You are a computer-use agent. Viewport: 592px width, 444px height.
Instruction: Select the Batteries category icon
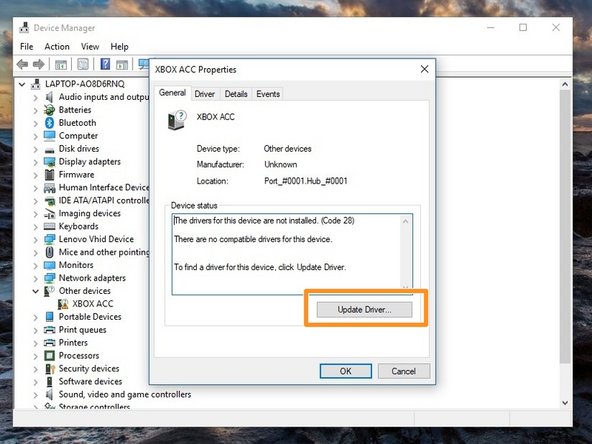click(x=49, y=110)
